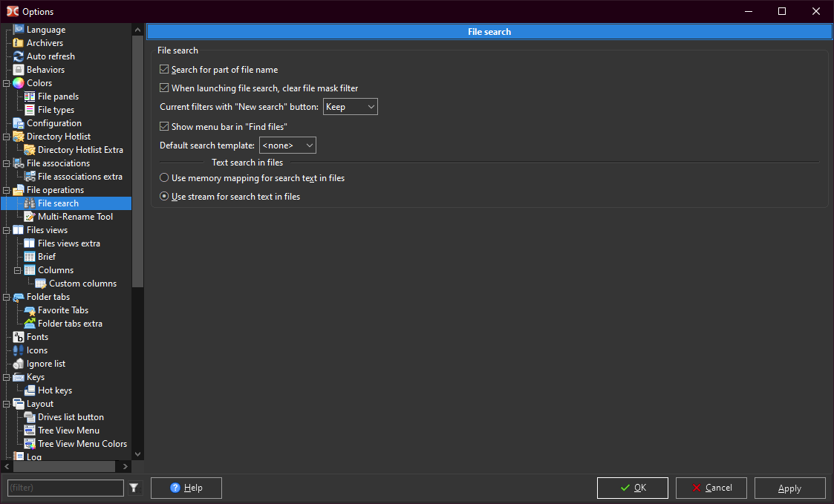Click the tree's vertical scrollbar down arrow
This screenshot has height=504, width=834.
tap(137, 453)
